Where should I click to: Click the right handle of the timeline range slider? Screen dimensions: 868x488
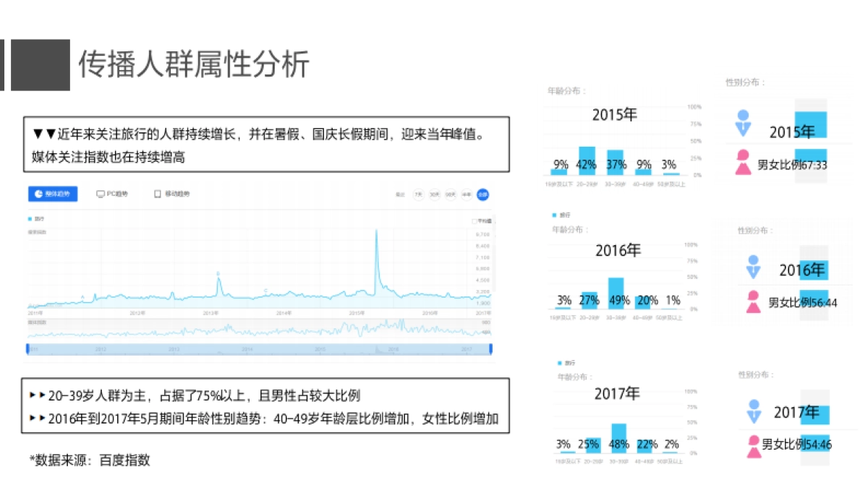(490, 349)
